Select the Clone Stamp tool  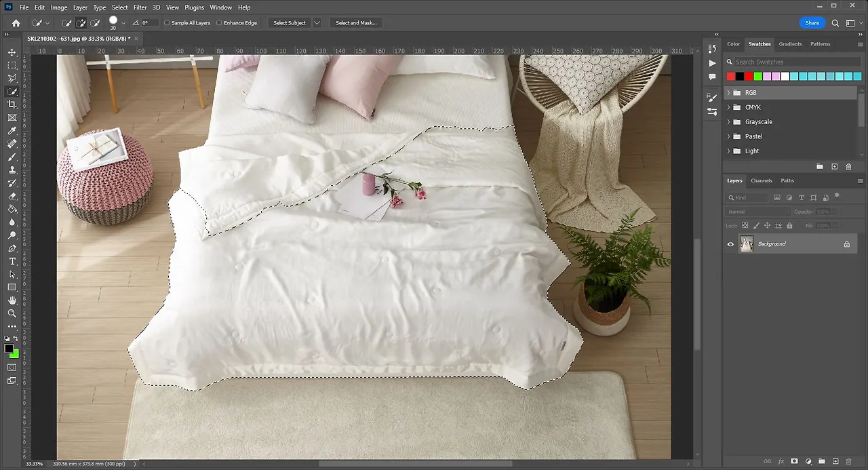[12, 170]
